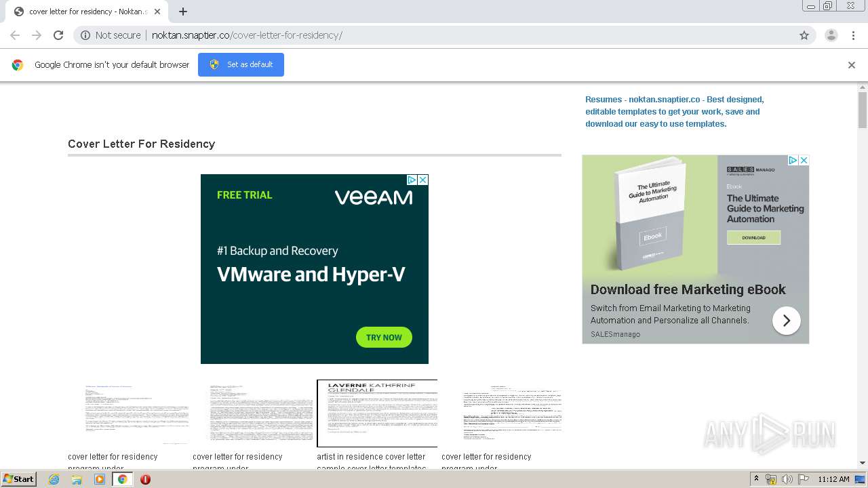Viewport: 868px width, 488px height.
Task: Click Download free Marketing eBook headline
Action: pyautogui.click(x=688, y=289)
